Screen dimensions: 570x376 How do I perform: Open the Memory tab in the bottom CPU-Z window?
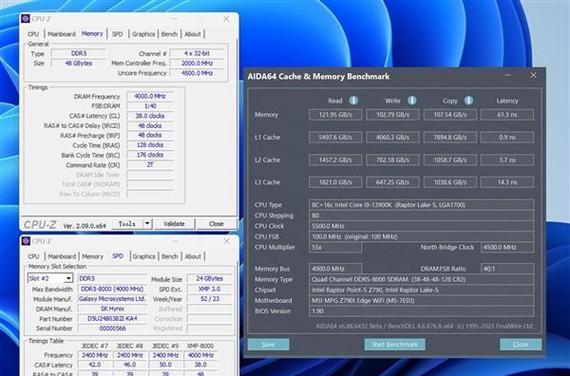[92, 256]
